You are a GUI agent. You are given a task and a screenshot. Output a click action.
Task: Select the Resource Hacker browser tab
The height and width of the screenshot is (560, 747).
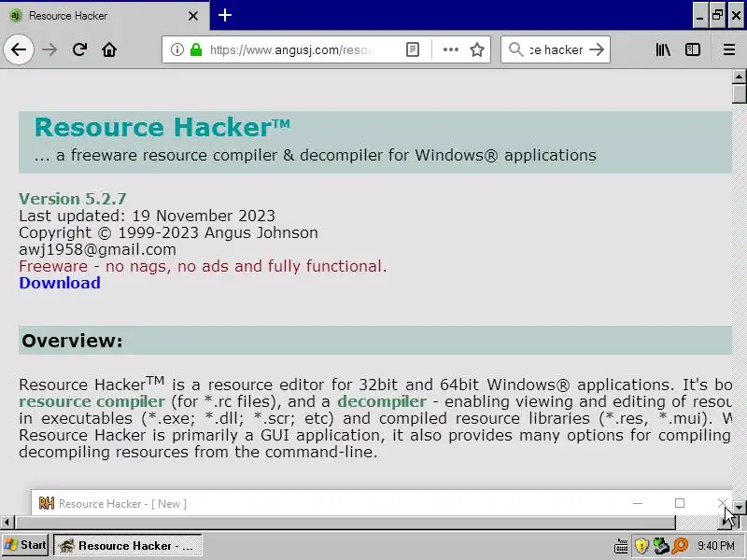pos(105,16)
